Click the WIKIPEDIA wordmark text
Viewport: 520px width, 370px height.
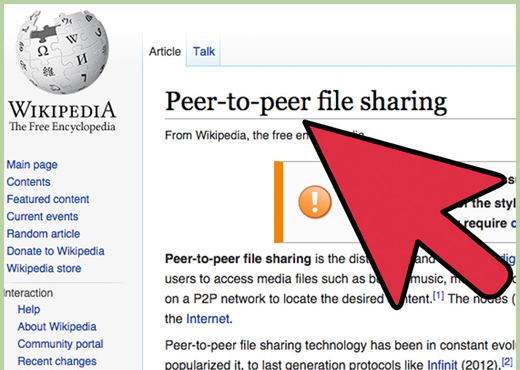[x=62, y=110]
